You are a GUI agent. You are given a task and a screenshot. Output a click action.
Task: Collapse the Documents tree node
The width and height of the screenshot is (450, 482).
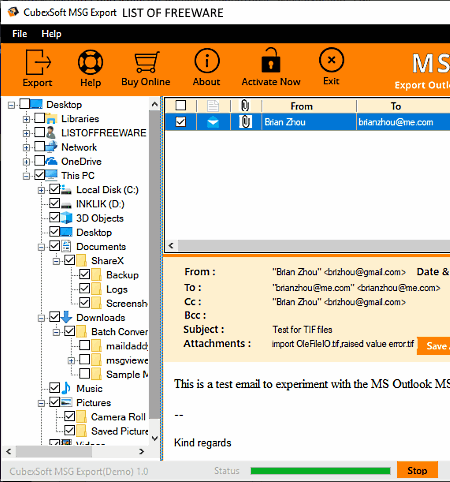click(41, 247)
